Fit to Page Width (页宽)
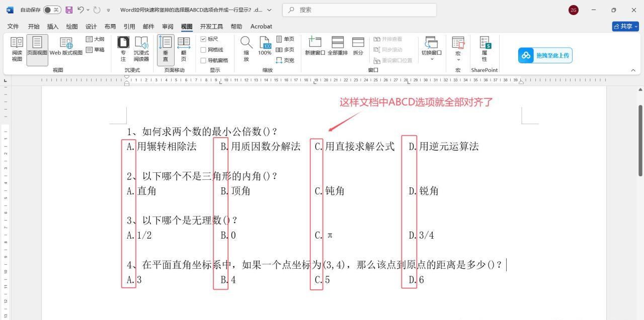The width and height of the screenshot is (644, 320). (x=285, y=60)
